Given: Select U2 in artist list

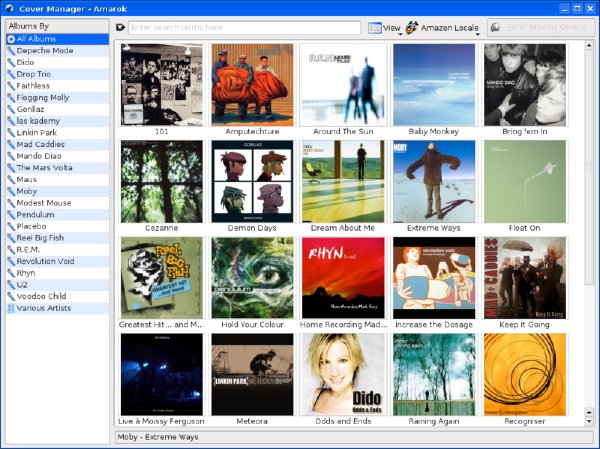Looking at the screenshot, I should click(x=57, y=285).
